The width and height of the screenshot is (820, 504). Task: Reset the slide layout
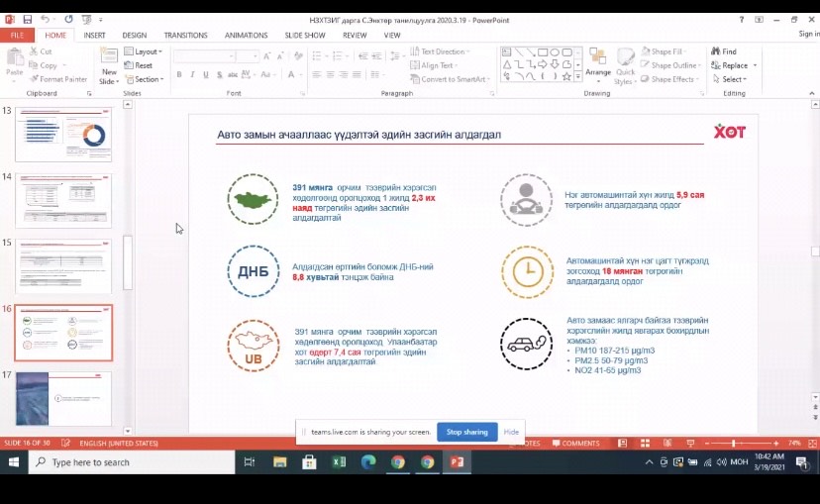pos(143,65)
